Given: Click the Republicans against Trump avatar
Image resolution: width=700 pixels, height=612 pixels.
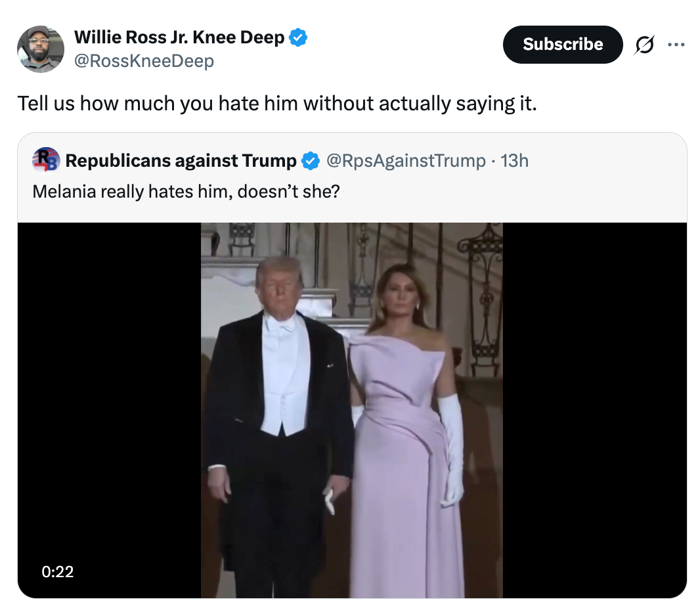Looking at the screenshot, I should click(x=47, y=160).
